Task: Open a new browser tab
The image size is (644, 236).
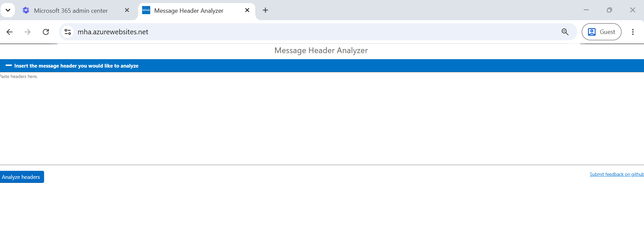Action: [x=265, y=10]
